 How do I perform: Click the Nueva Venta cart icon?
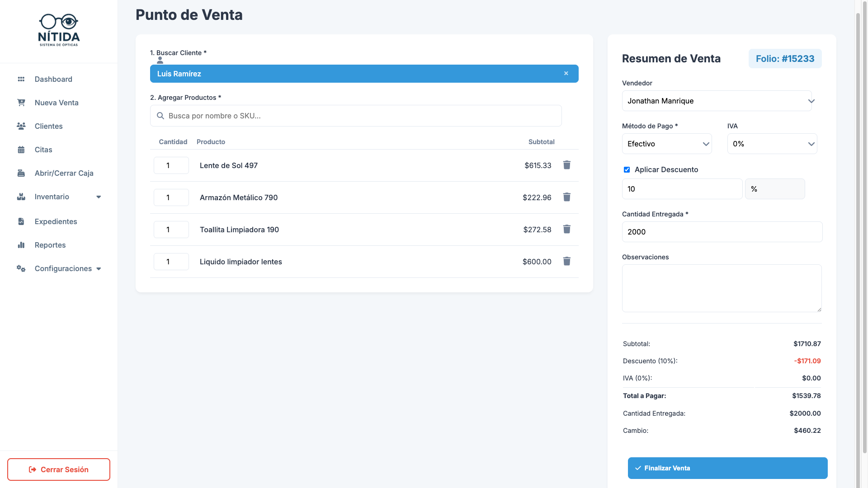coord(21,103)
